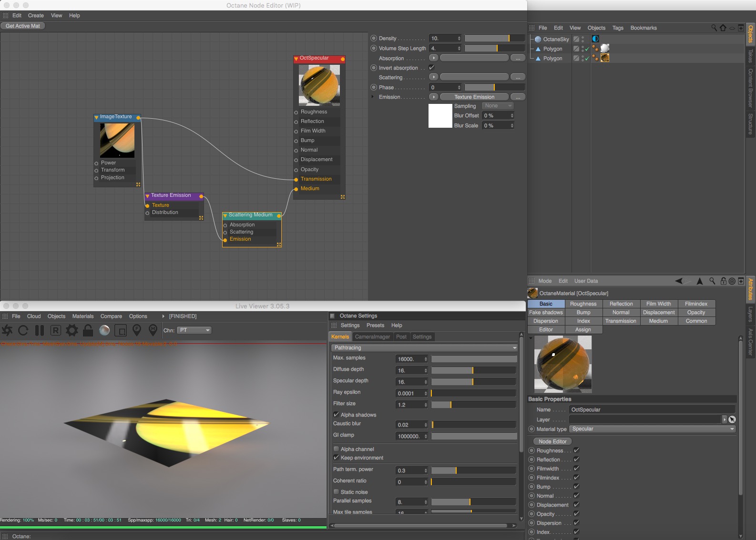
Task: Activate the focus picker F pin icon
Action: click(137, 330)
